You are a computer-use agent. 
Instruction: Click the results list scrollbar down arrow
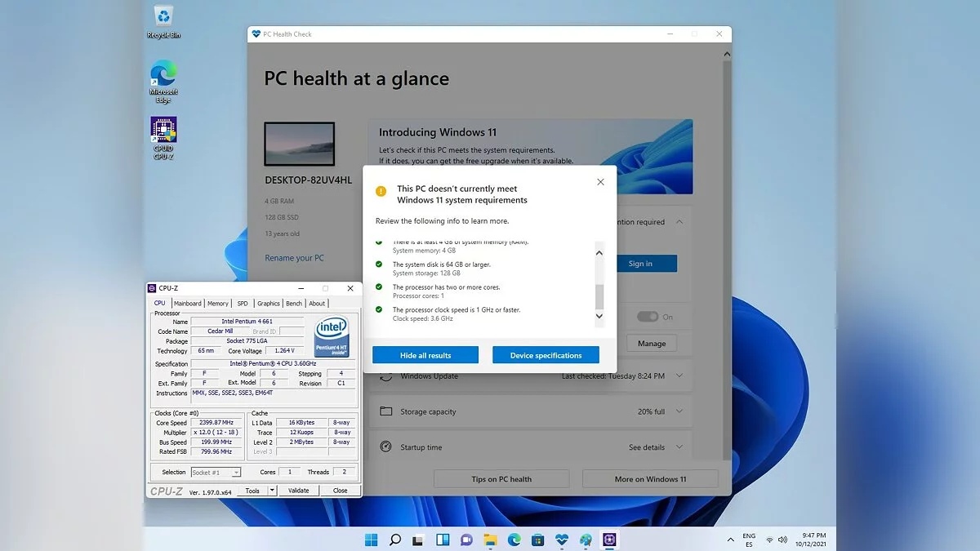click(599, 316)
